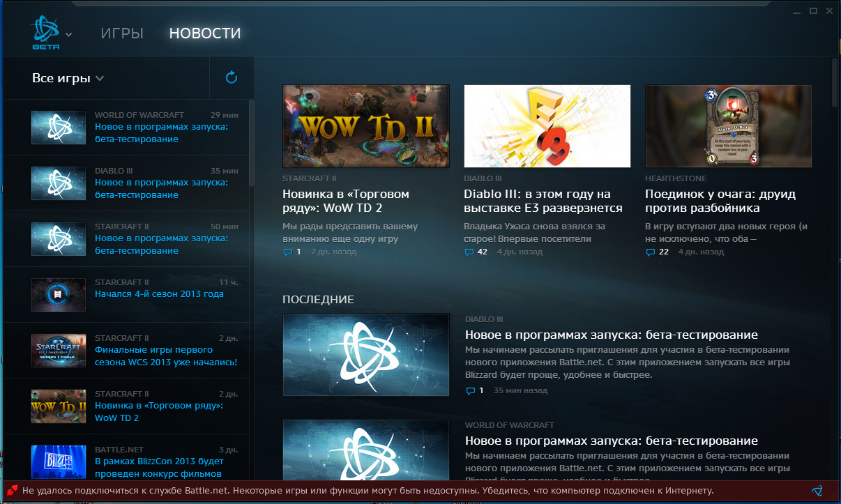This screenshot has width=841, height=504.
Task: Open the E3 featured image
Action: 547,126
